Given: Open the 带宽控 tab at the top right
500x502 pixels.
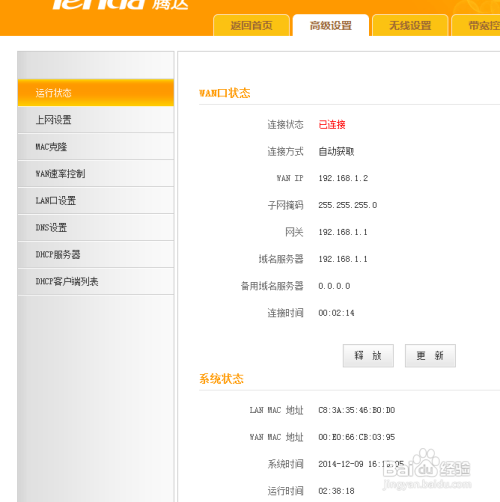Looking at the screenshot, I should click(476, 25).
